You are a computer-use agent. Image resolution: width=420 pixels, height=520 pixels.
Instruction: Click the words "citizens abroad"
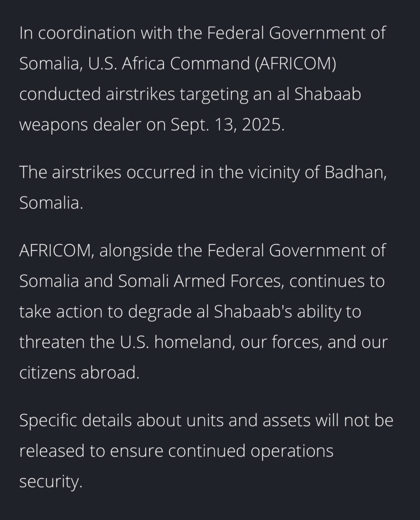point(79,372)
